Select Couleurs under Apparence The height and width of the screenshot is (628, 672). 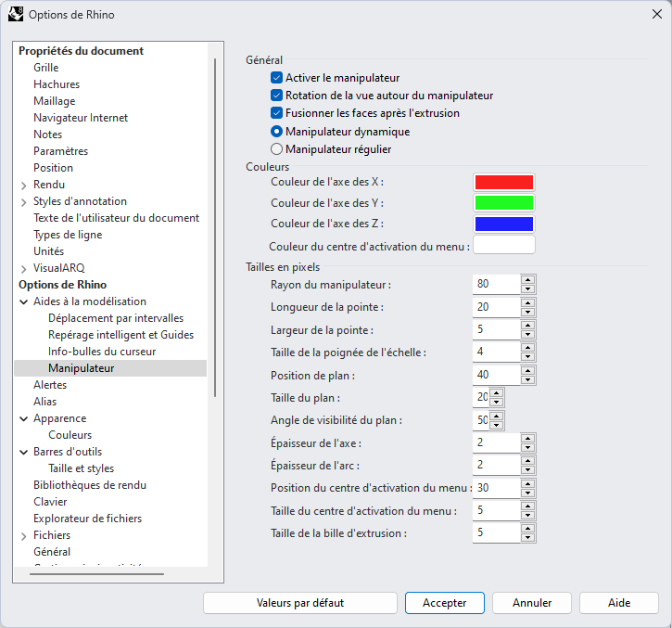70,435
